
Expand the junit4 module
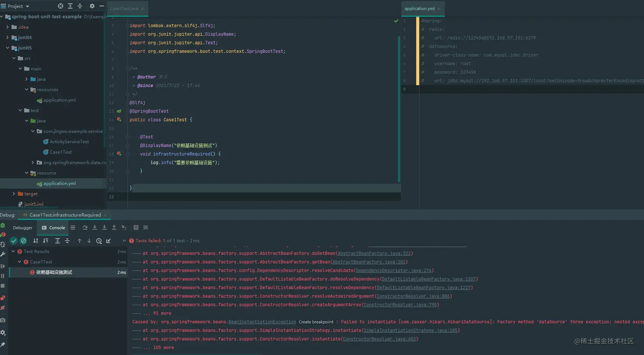(7, 37)
